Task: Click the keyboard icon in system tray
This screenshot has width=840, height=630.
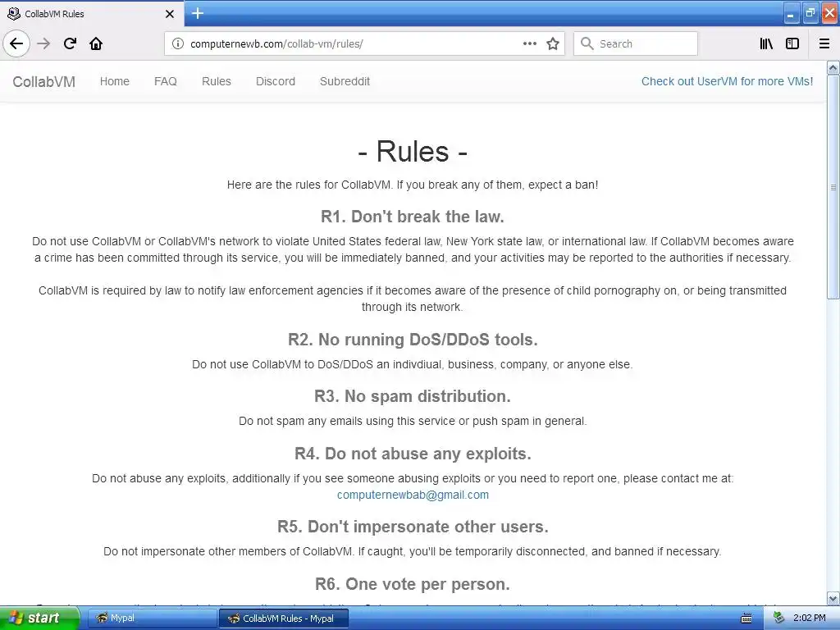Action: click(x=746, y=619)
